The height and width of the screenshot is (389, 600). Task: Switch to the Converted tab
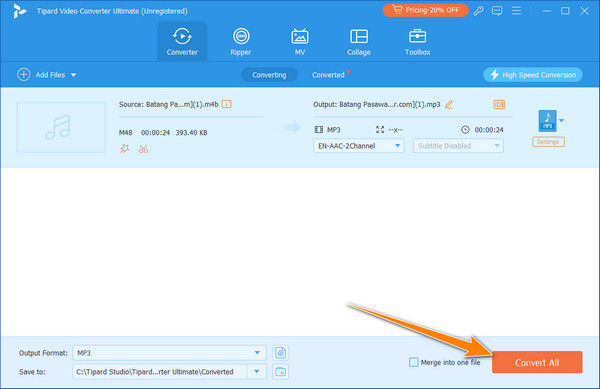pyautogui.click(x=328, y=75)
